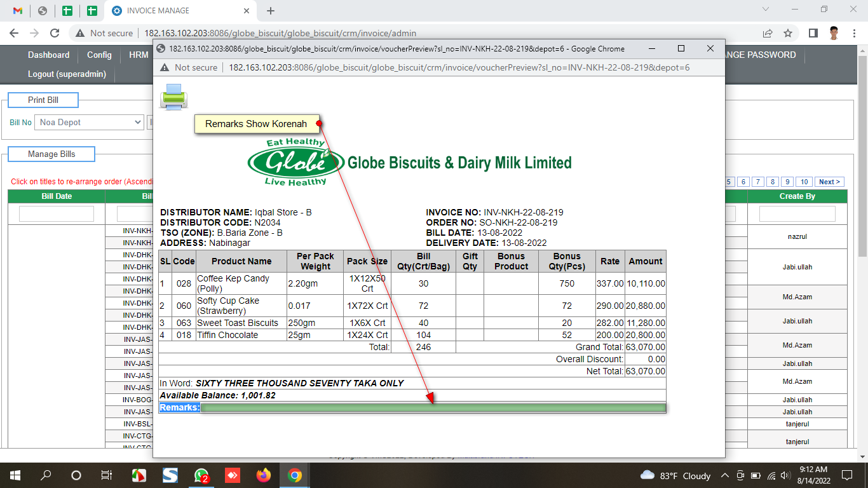The width and height of the screenshot is (868, 488).
Task: Share this page from the address bar
Action: coord(768,33)
